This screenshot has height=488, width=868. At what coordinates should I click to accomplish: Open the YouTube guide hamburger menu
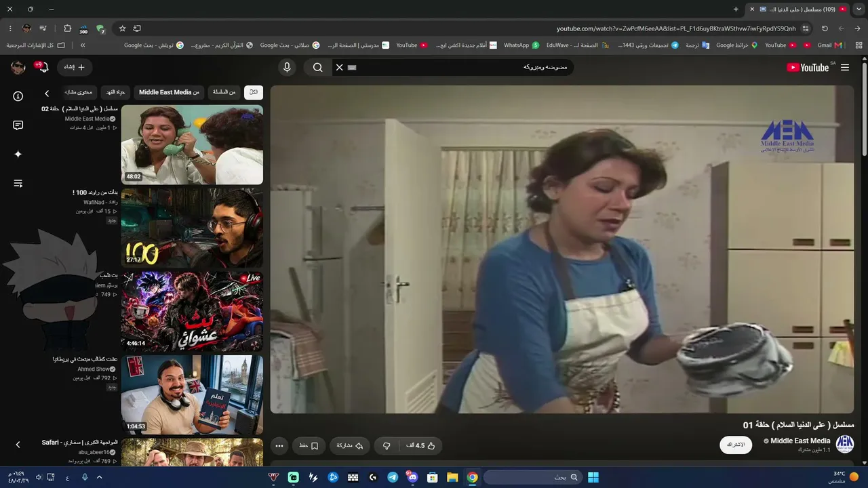pos(844,67)
